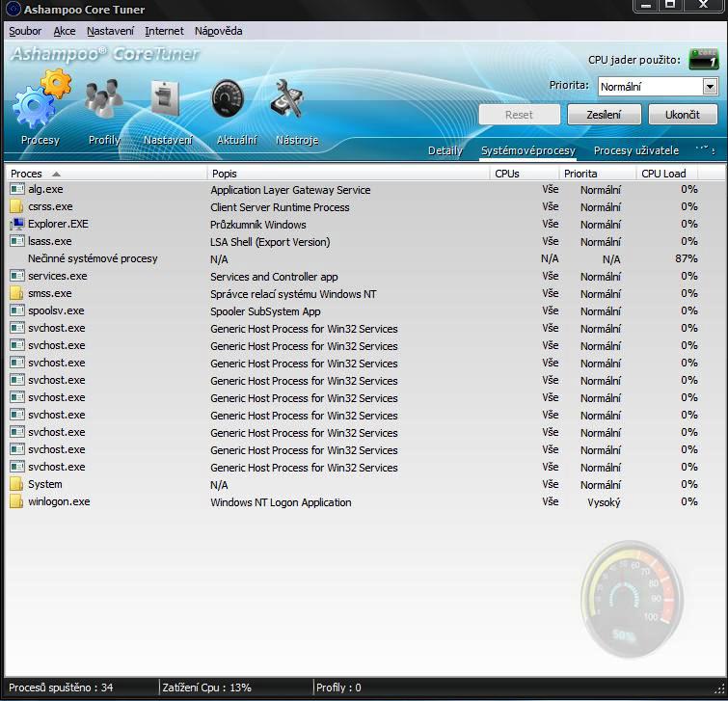Click the Priorita combo box showing Normální
The image size is (728, 701).
point(658,87)
